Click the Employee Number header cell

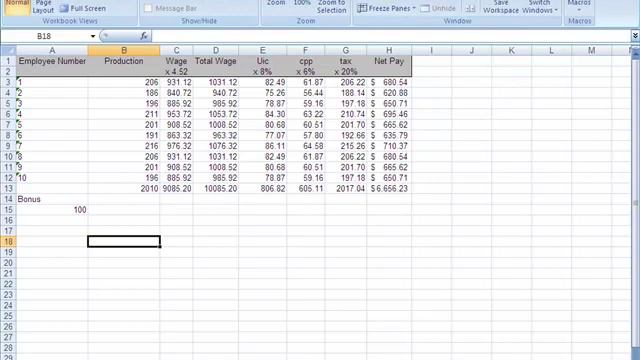point(52,61)
